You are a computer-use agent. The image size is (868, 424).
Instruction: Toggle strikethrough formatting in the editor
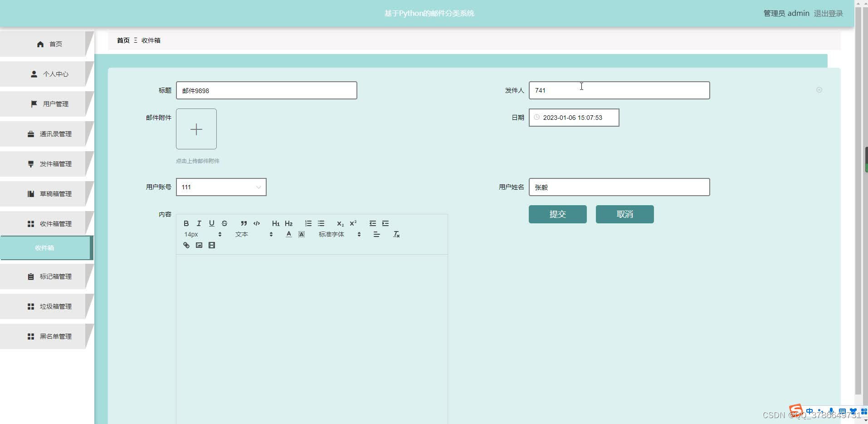[x=224, y=223]
